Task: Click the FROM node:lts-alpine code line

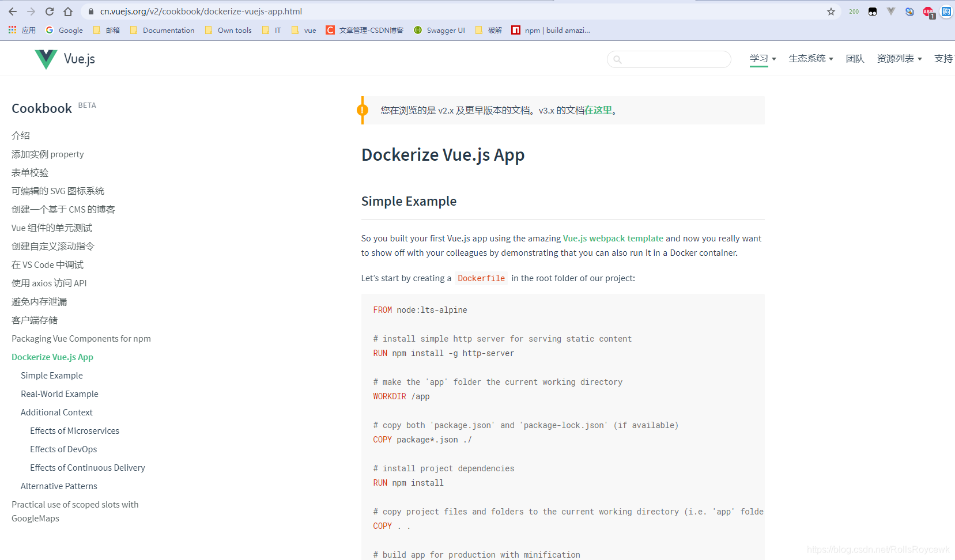Action: pos(420,310)
